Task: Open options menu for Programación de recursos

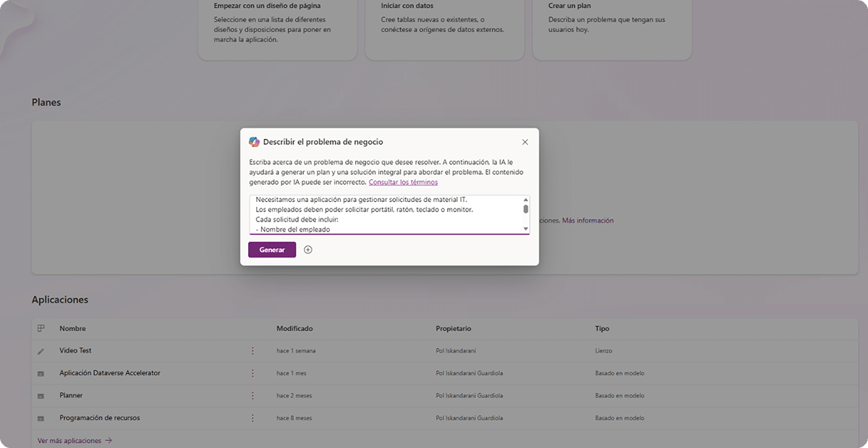Action: click(252, 418)
